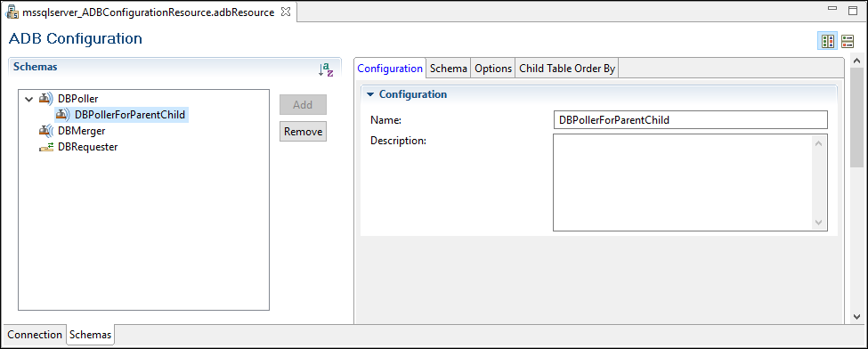Click the DBMerger schema icon
This screenshot has width=868, height=349.
pos(46,131)
